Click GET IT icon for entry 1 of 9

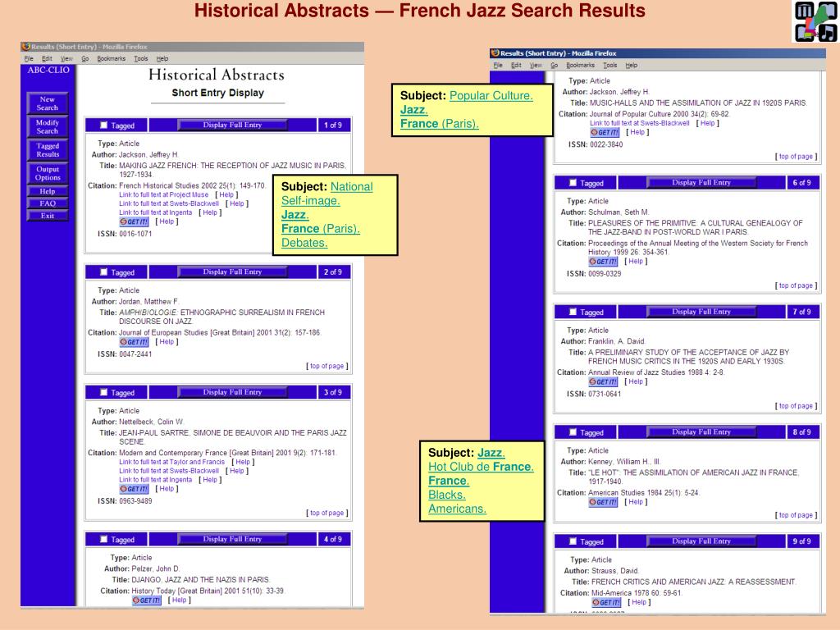click(x=134, y=221)
